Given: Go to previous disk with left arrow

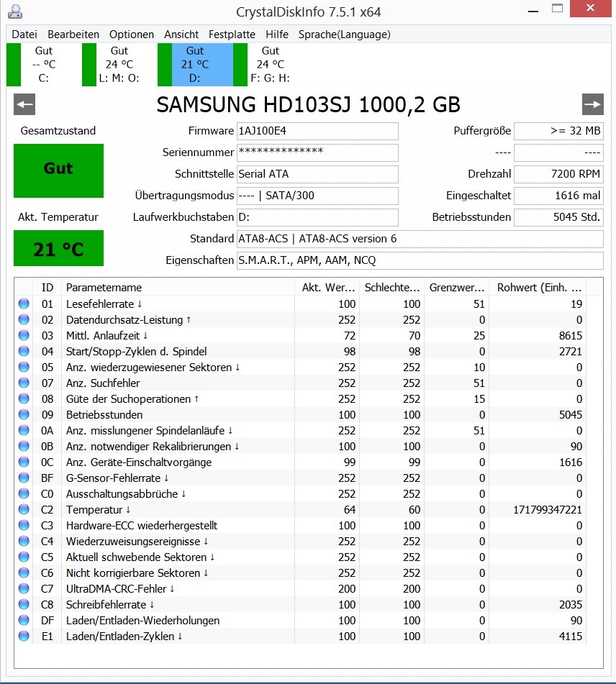Looking at the screenshot, I should pyautogui.click(x=24, y=104).
